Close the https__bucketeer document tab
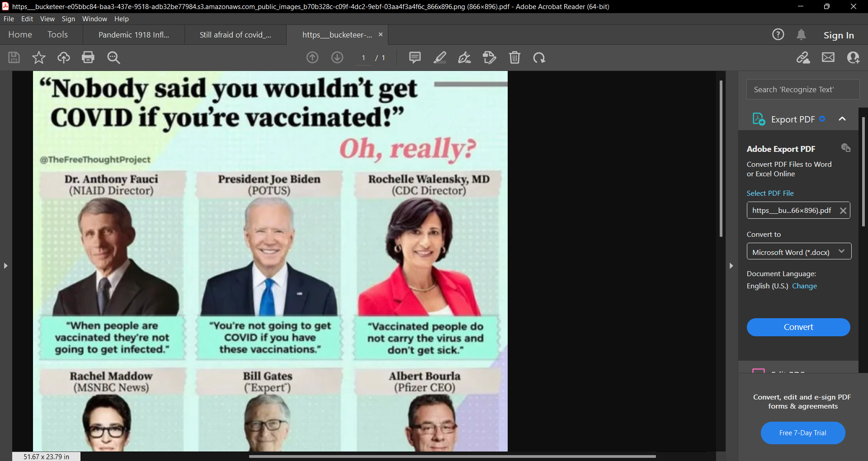Screen dimensions: 868x461 [x=381, y=34]
